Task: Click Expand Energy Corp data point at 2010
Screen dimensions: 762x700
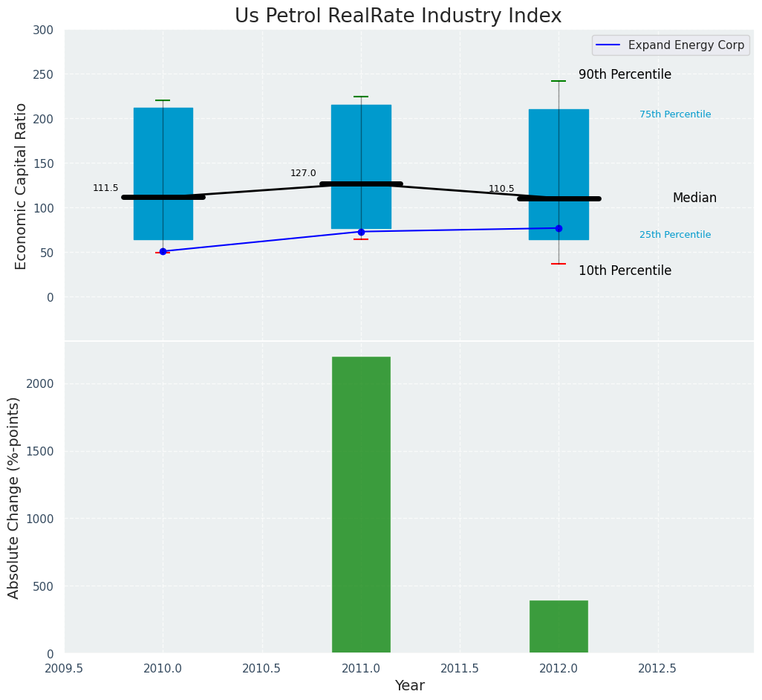Action: coord(163,251)
